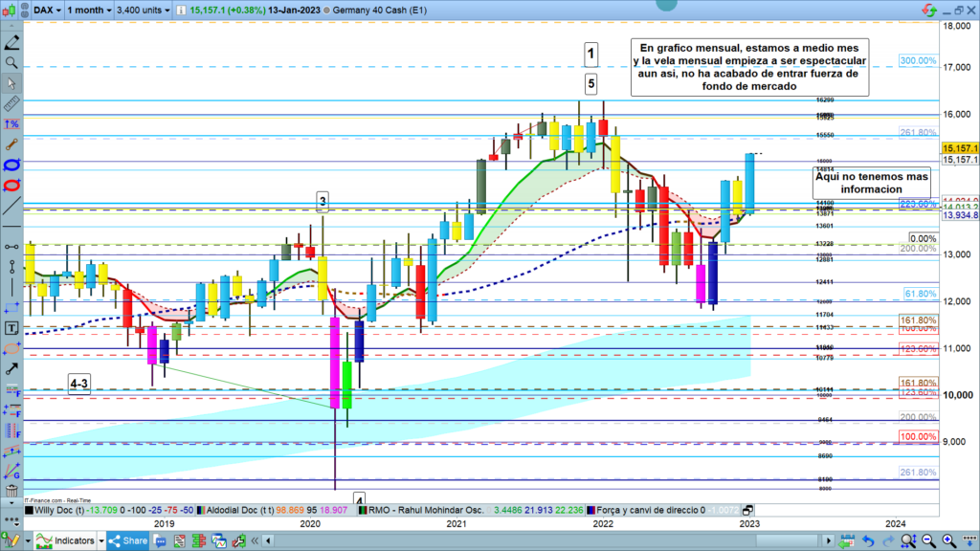Viewport: 980px width, 551px height.
Task: Select the pencil drawing tool
Action: click(12, 43)
